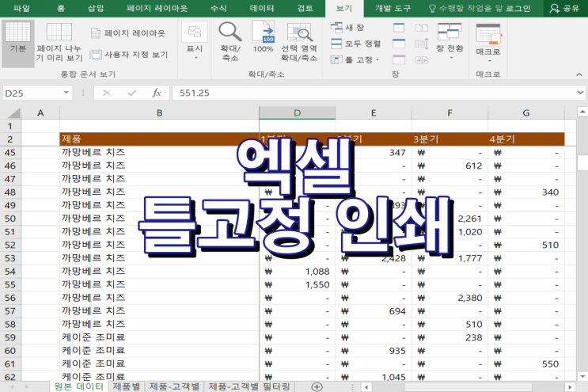Click the tell me lightbulb search box
This screenshot has width=588, height=392.
pyautogui.click(x=465, y=8)
